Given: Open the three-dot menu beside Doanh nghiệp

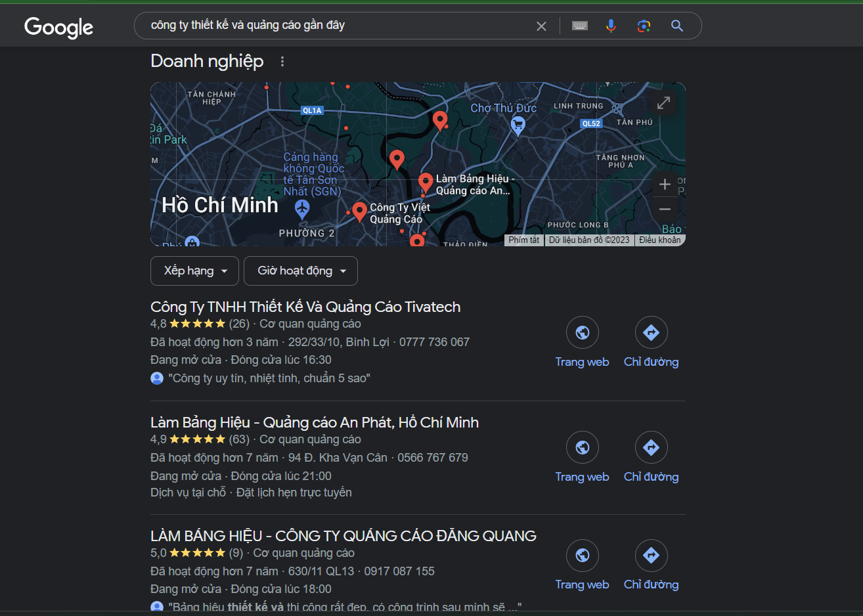Looking at the screenshot, I should pos(282,61).
